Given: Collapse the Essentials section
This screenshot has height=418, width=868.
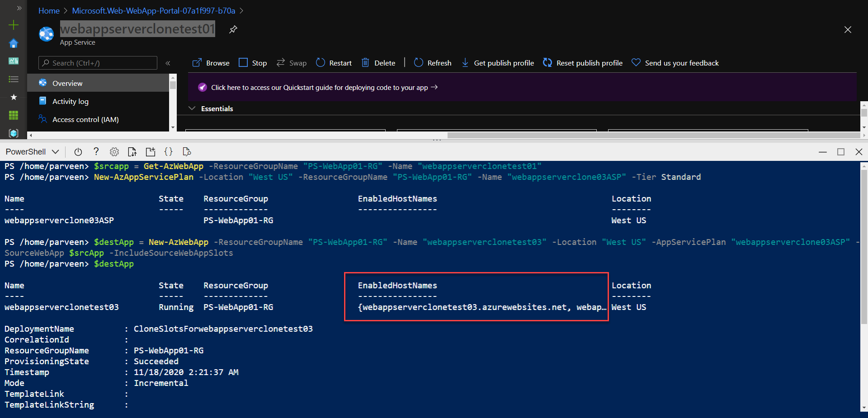Looking at the screenshot, I should pos(192,108).
